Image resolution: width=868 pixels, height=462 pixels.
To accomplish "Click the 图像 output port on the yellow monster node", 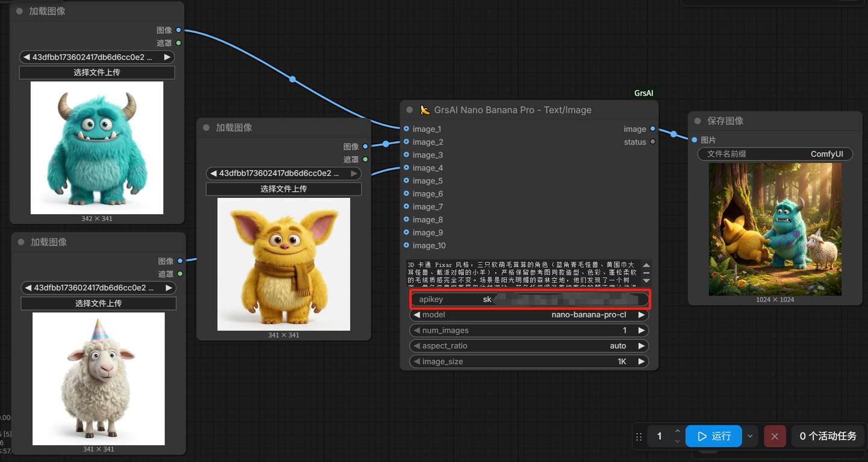I will [365, 147].
